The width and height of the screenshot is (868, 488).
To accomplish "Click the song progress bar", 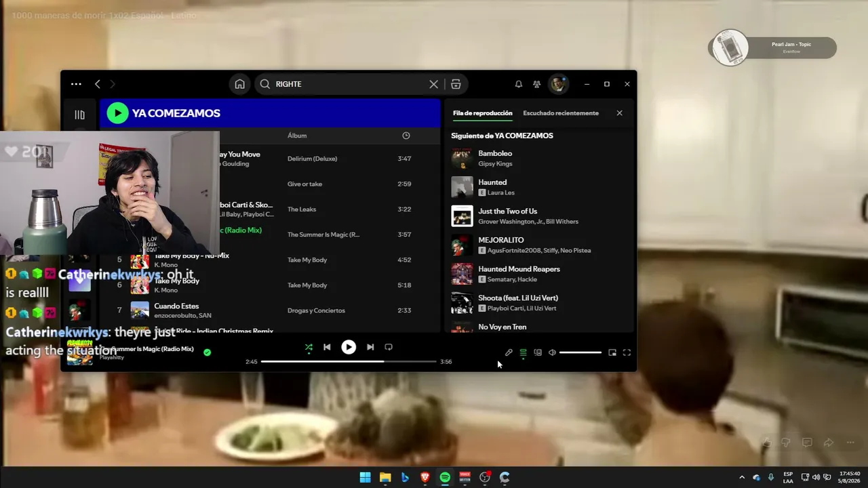I will [349, 362].
